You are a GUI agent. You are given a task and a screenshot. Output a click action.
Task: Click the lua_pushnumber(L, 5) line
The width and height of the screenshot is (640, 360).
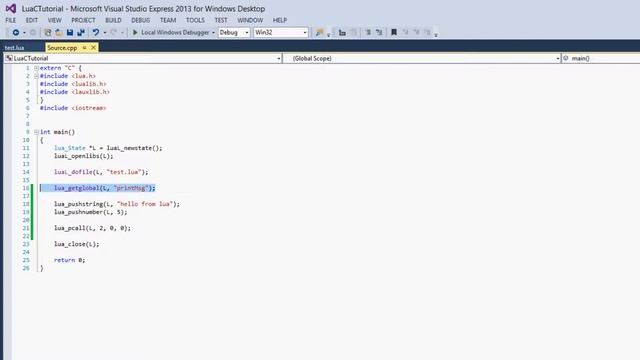[91, 212]
